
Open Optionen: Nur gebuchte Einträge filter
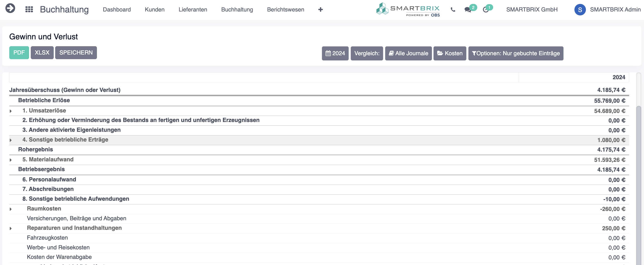tap(516, 53)
